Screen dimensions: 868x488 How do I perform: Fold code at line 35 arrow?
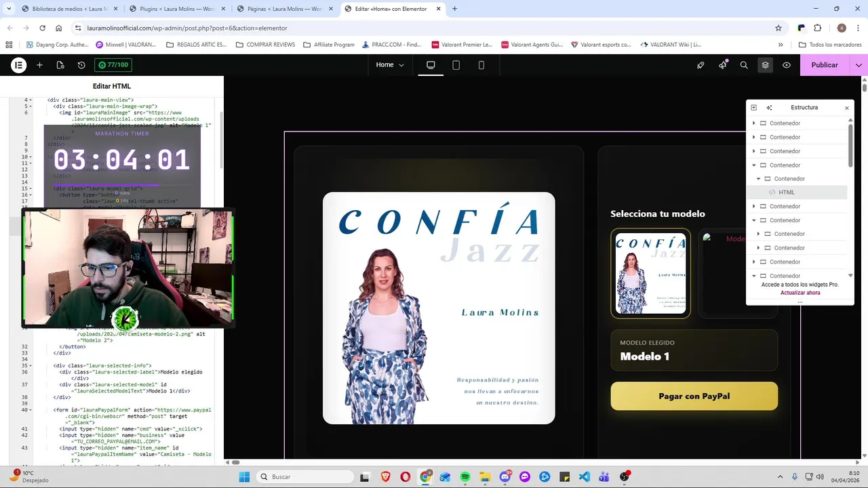(29, 366)
